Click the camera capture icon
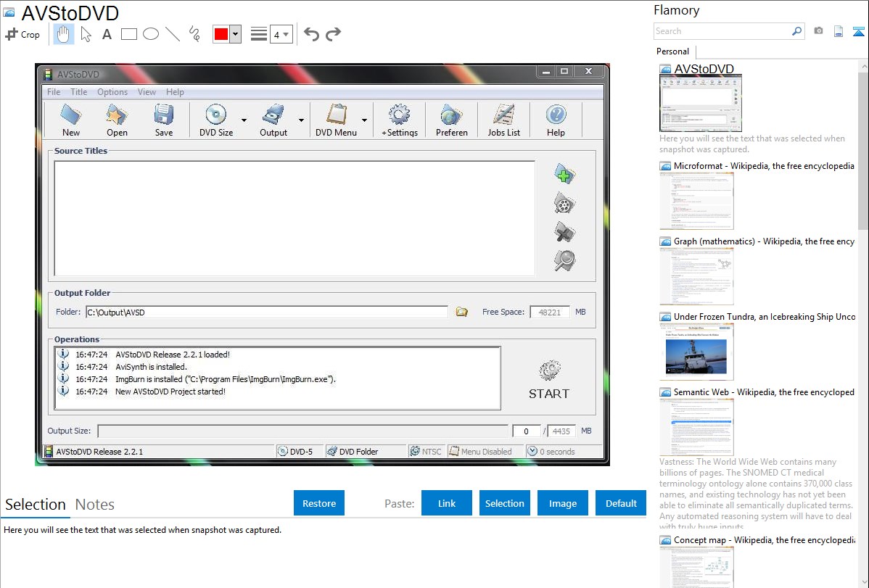869x588 pixels. 818,31
